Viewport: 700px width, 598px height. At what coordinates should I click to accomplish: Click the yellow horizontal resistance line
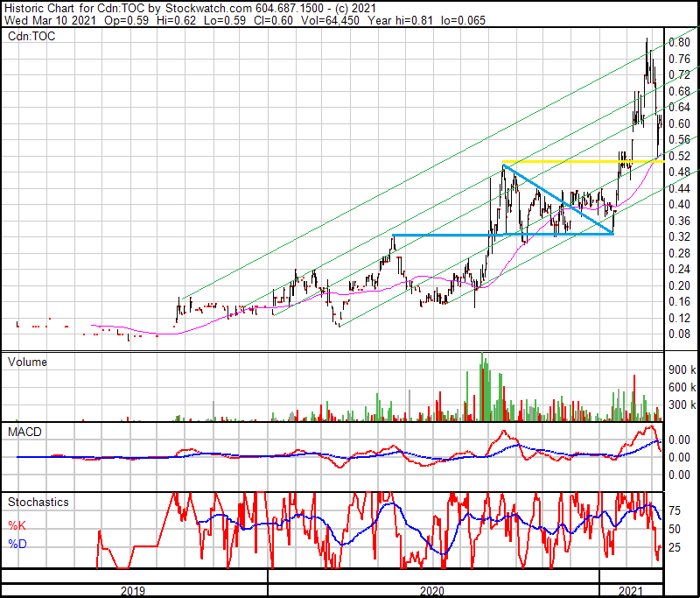click(583, 161)
